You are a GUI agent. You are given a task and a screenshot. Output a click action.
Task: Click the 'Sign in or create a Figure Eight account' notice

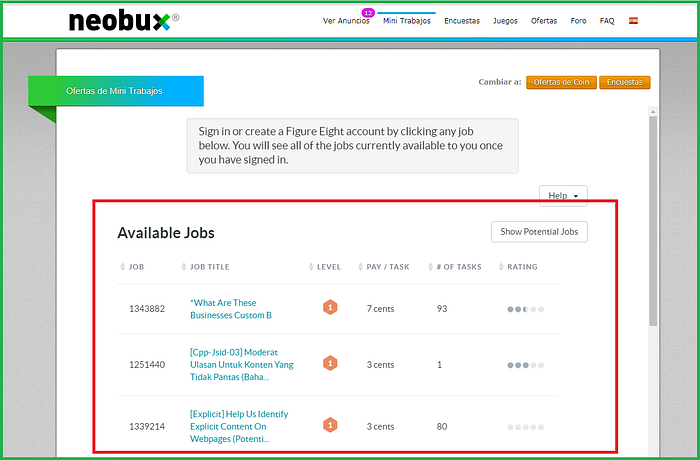click(352, 146)
